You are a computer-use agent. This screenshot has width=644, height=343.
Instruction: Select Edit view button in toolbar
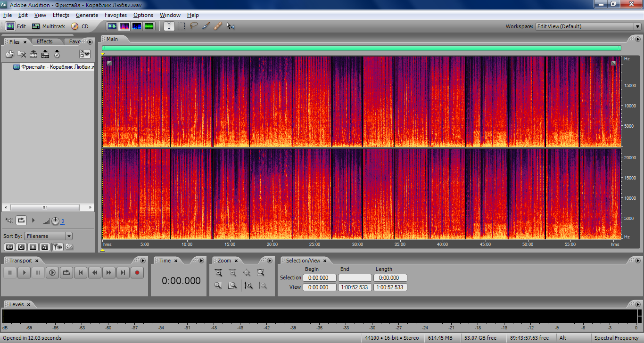[x=16, y=26]
